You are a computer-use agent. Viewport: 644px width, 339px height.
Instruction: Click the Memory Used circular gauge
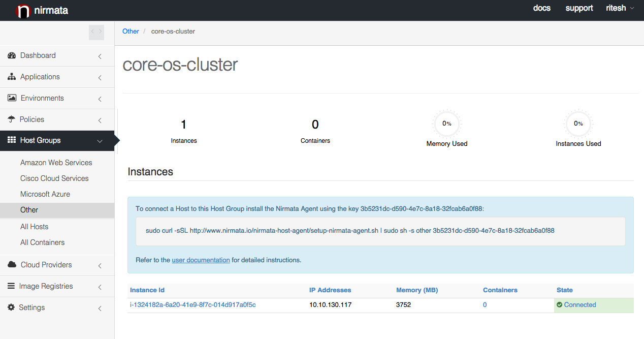pos(447,124)
